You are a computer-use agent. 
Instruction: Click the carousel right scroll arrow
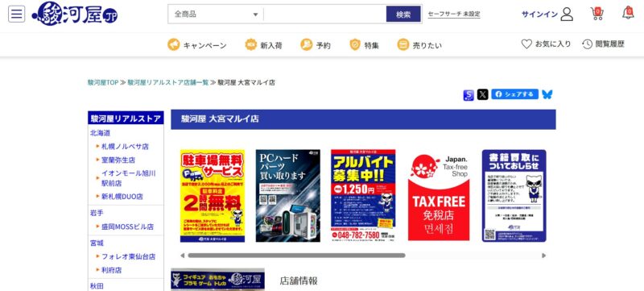point(544,256)
